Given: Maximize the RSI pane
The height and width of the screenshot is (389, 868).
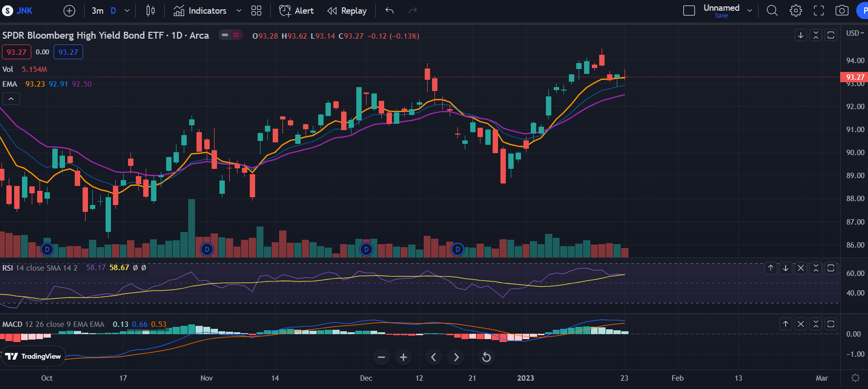Looking at the screenshot, I should point(831,268).
